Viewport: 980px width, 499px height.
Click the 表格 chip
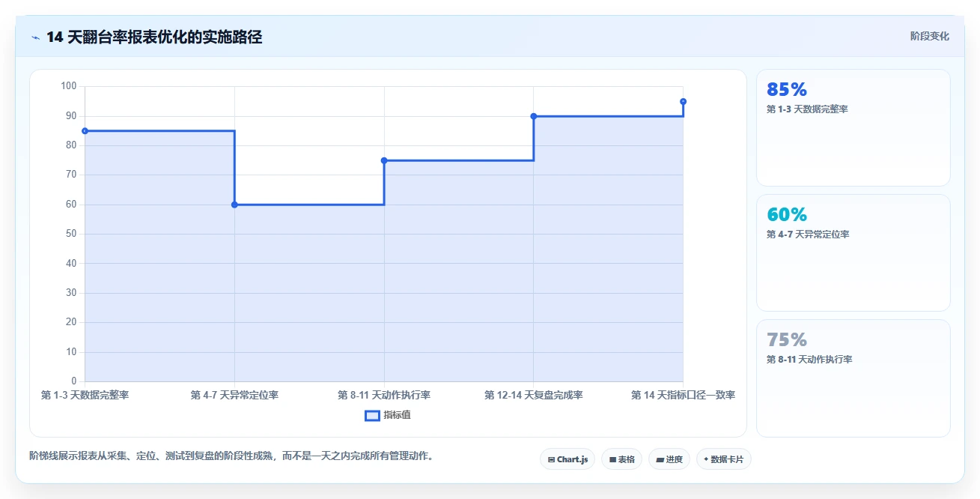pyautogui.click(x=621, y=459)
